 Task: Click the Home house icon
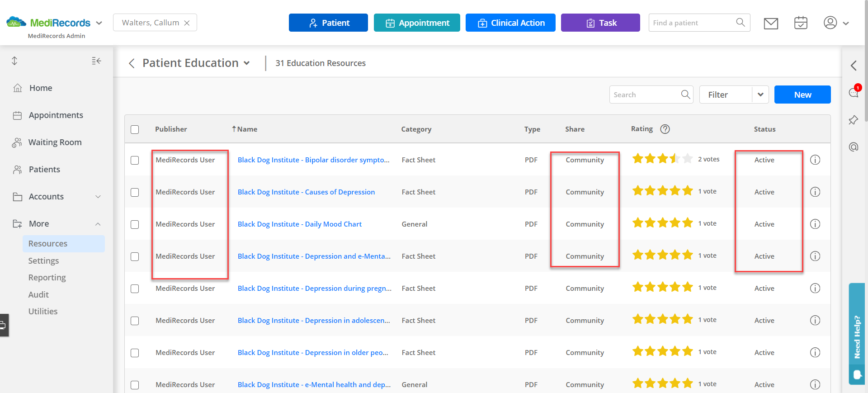click(18, 88)
